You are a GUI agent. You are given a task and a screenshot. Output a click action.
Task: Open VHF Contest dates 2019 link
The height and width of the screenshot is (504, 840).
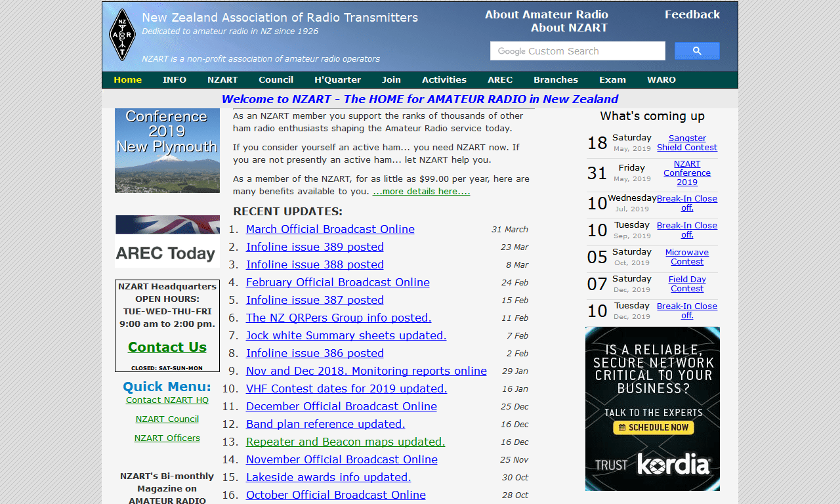click(346, 388)
